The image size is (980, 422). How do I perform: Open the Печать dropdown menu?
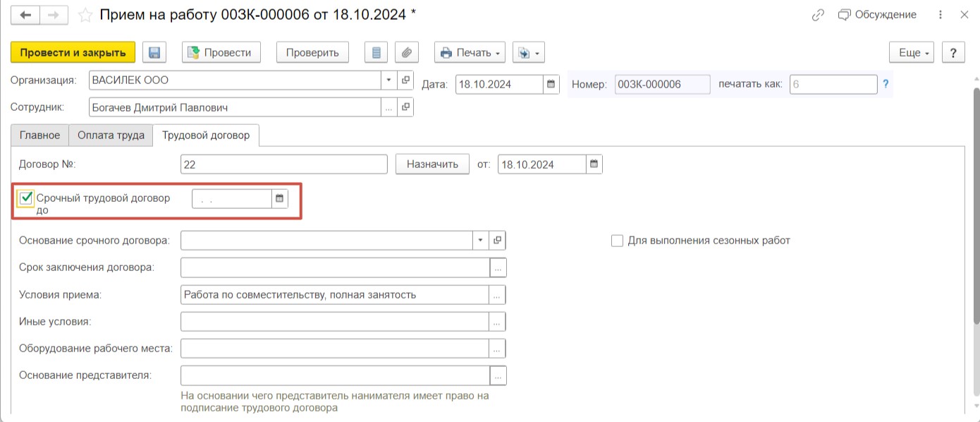[x=470, y=52]
